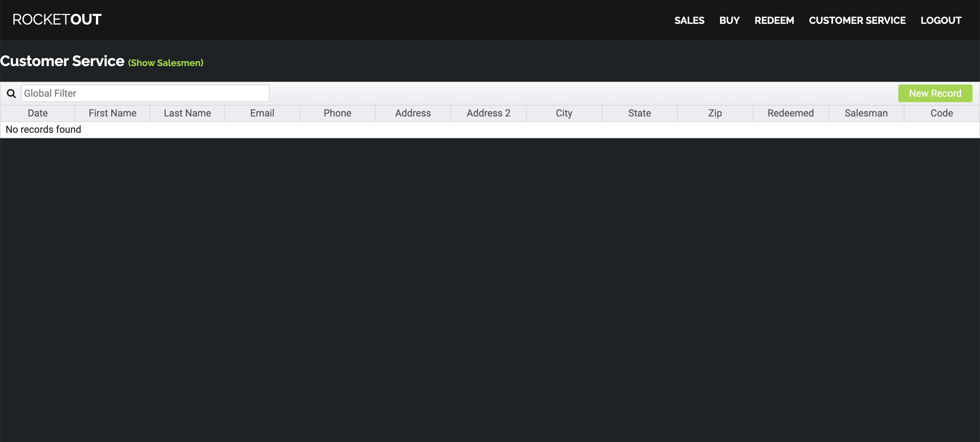Go to the Buy page
The image size is (980, 442).
[729, 20]
